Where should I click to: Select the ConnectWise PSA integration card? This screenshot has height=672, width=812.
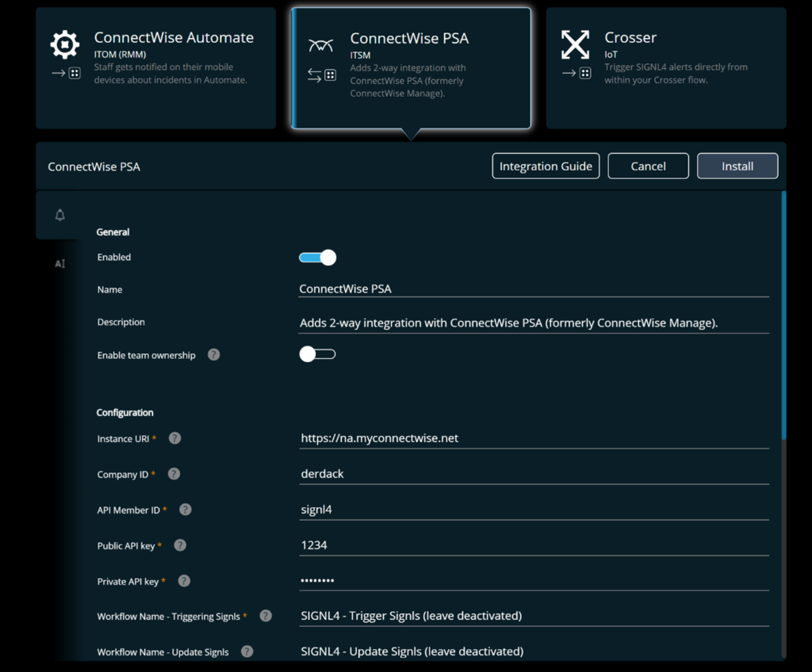(x=412, y=68)
